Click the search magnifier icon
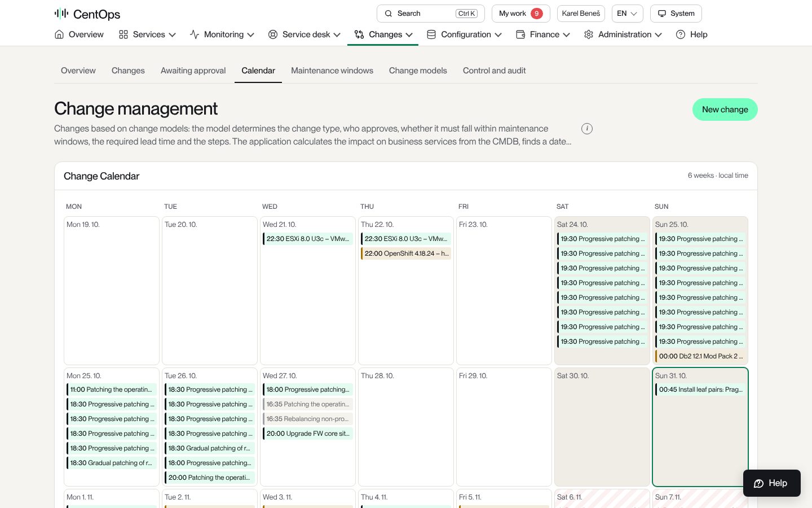The image size is (812, 508). 389,14
